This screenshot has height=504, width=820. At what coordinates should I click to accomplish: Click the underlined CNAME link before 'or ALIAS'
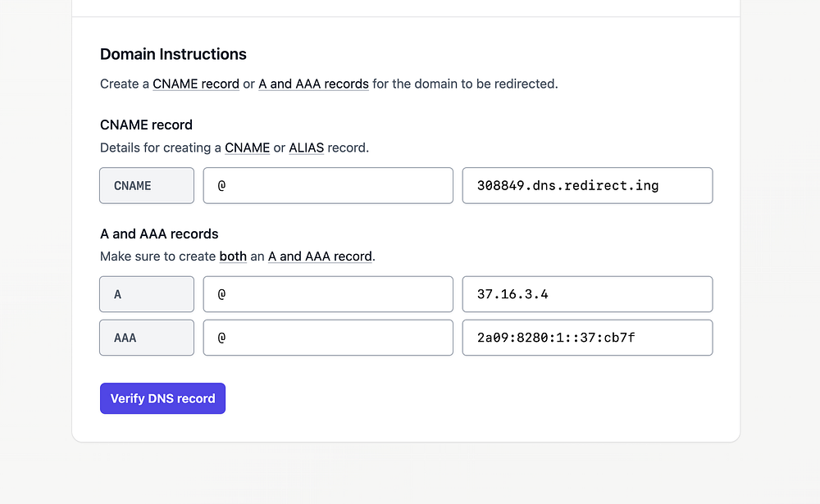(248, 148)
